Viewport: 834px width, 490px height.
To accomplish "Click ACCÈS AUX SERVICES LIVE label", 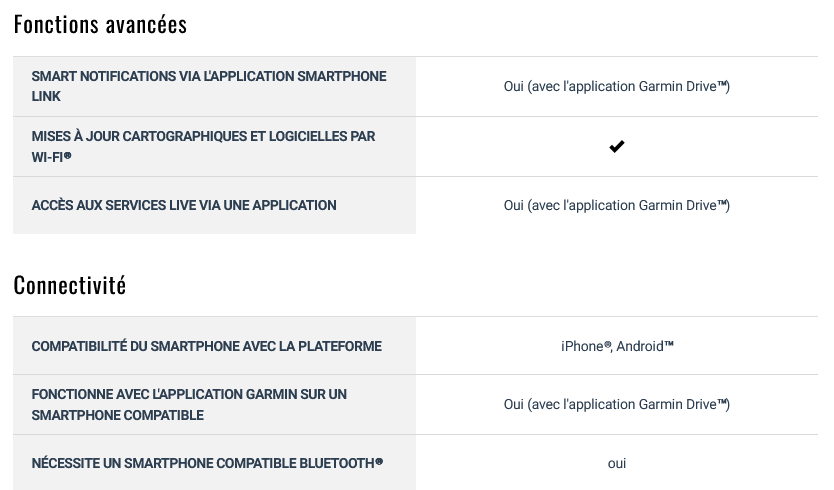I will click(x=184, y=205).
